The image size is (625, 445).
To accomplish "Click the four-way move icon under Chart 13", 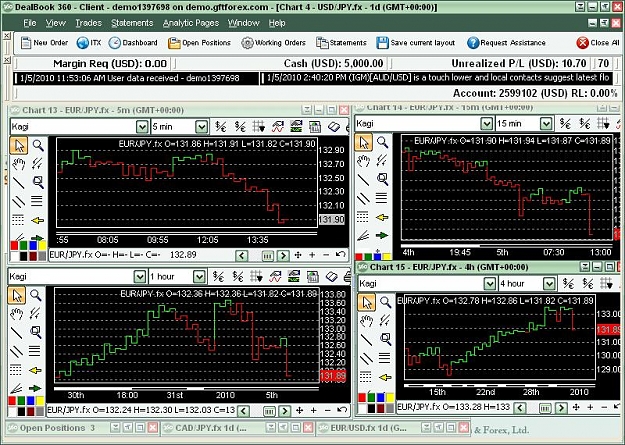I will click(298, 255).
